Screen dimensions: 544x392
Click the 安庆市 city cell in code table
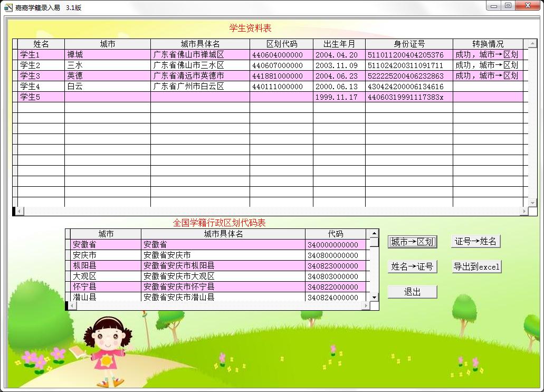click(106, 255)
